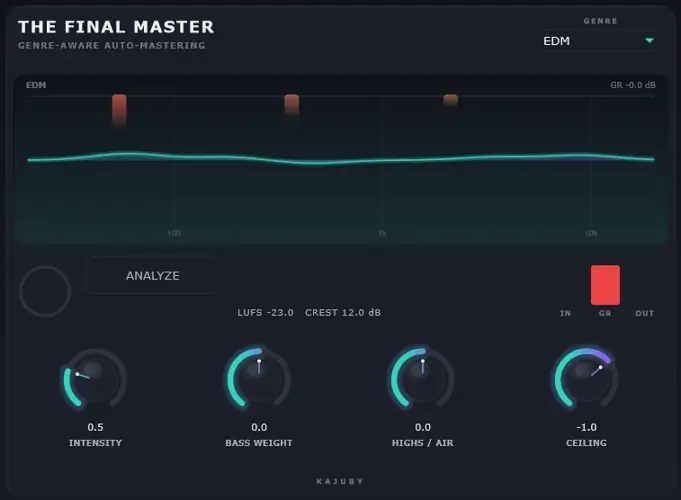Image resolution: width=681 pixels, height=500 pixels.
Task: Click the teal dropdown arrow beside EDM
Action: pos(649,40)
